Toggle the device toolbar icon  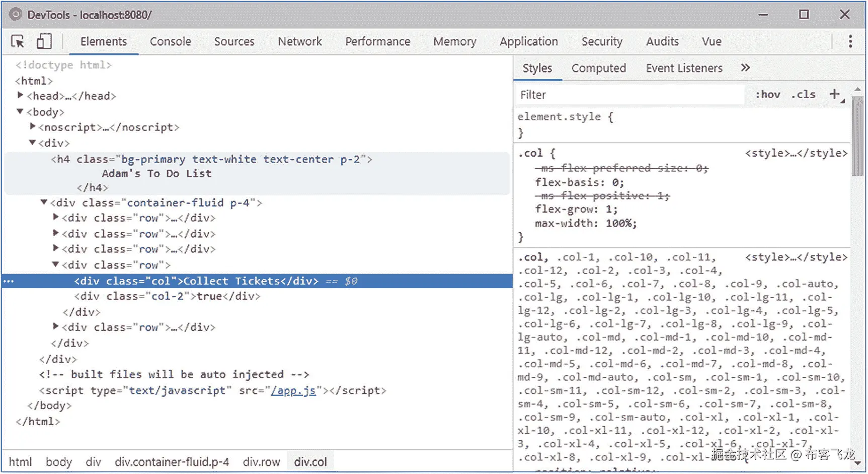44,41
